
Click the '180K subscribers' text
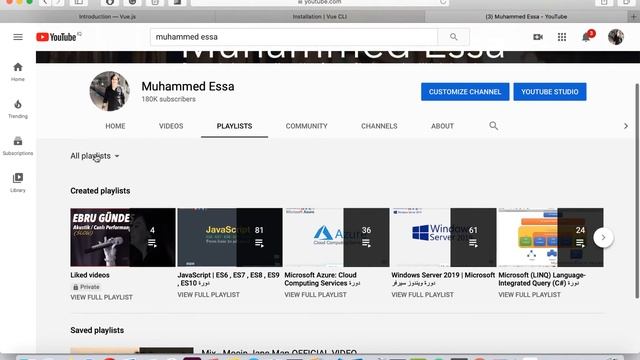pos(169,99)
